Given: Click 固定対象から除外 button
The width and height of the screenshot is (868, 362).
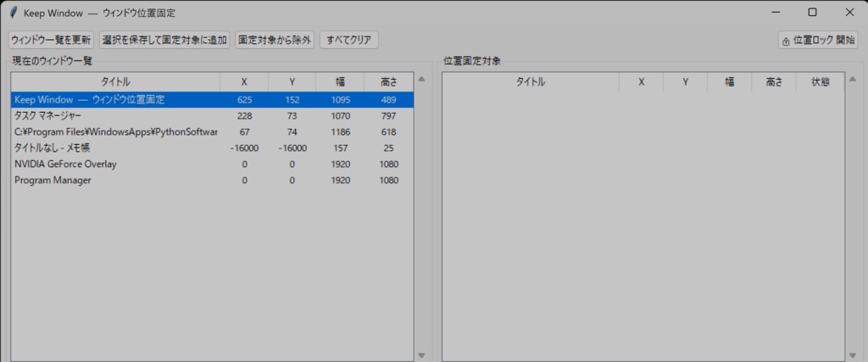Looking at the screenshot, I should pos(275,40).
